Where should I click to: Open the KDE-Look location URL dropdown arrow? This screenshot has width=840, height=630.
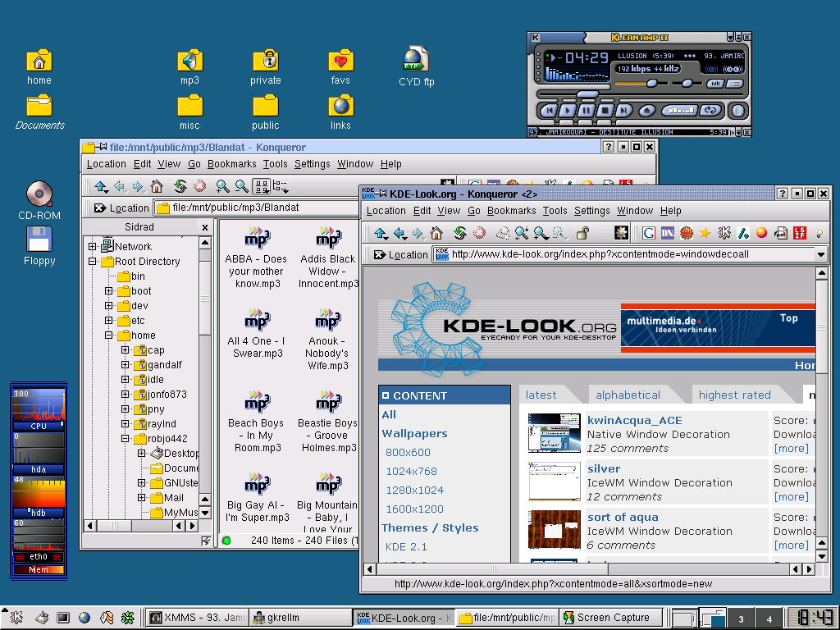pyautogui.click(x=820, y=254)
